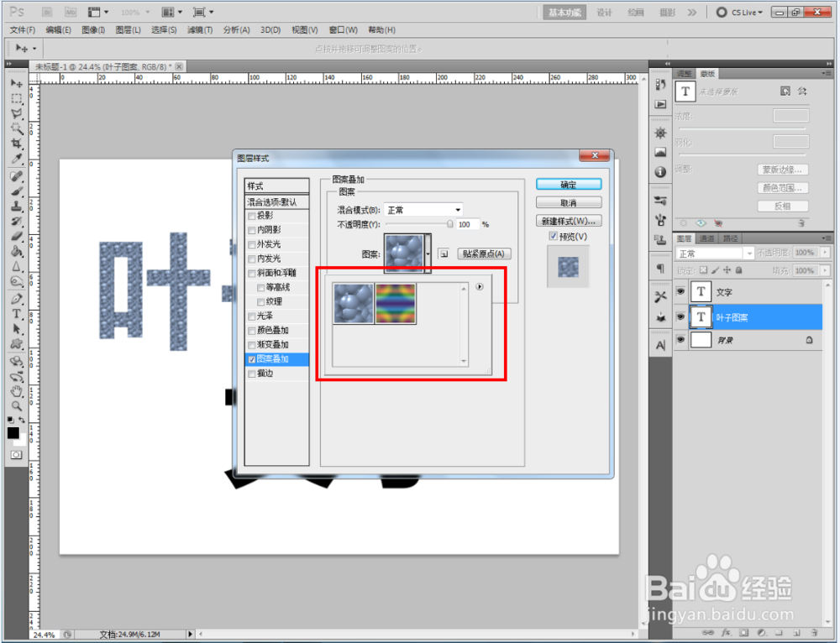Screen dimensions: 840x643
Task: Click the 新建样式(W) New Style button
Action: tap(569, 221)
